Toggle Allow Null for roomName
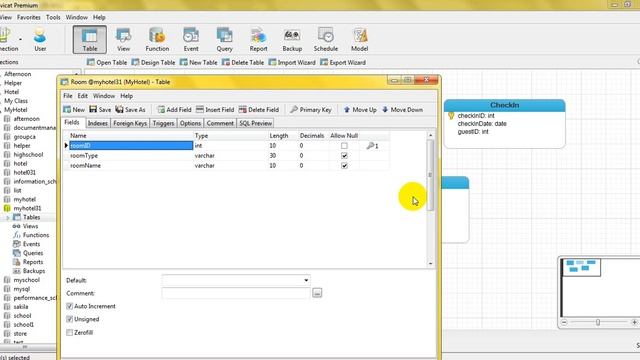The width and height of the screenshot is (640, 360). [x=344, y=165]
